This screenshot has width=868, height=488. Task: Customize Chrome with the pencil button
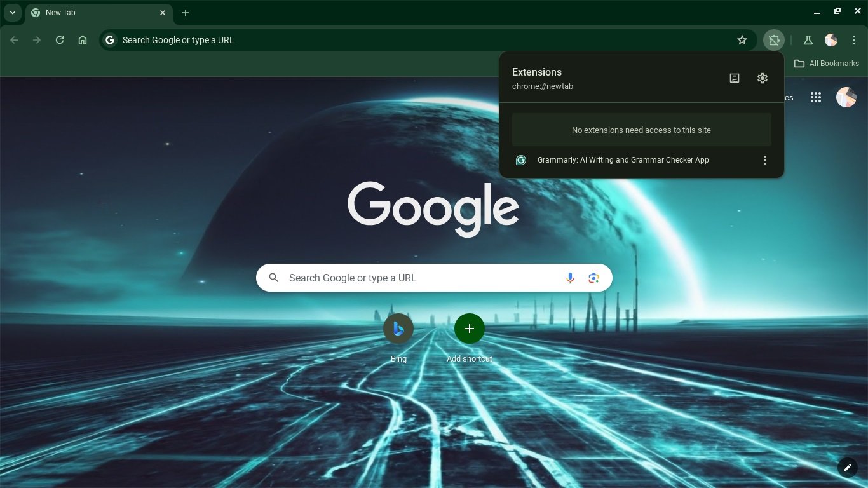pos(848,468)
